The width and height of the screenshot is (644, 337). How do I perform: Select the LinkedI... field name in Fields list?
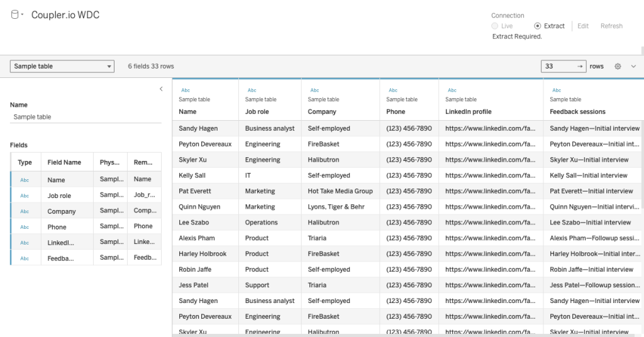click(x=60, y=243)
